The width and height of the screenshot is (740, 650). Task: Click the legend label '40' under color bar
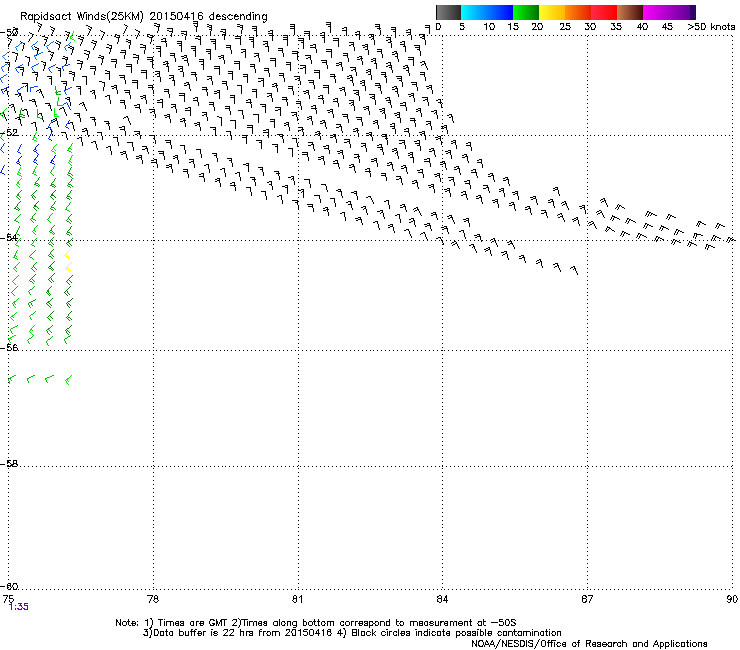[642, 27]
